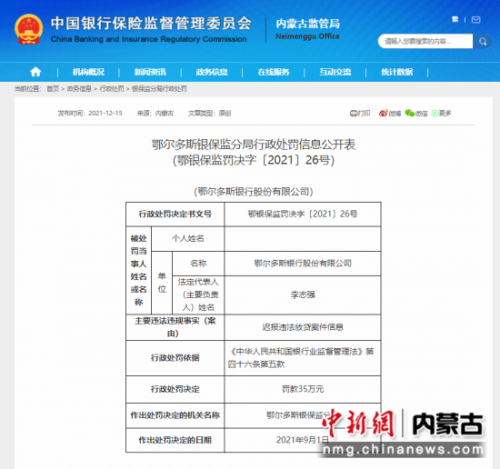The image size is (500, 469).
Task: Focus the site search input field
Action: (x=425, y=41)
